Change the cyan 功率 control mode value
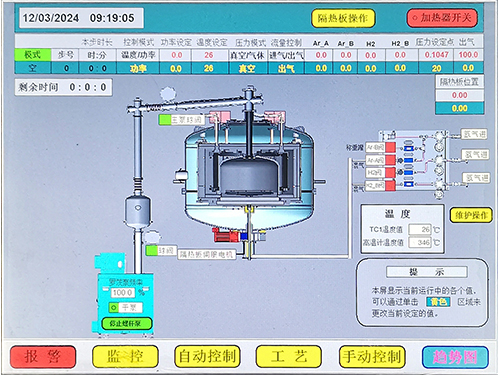The image size is (500, 375). click(138, 68)
